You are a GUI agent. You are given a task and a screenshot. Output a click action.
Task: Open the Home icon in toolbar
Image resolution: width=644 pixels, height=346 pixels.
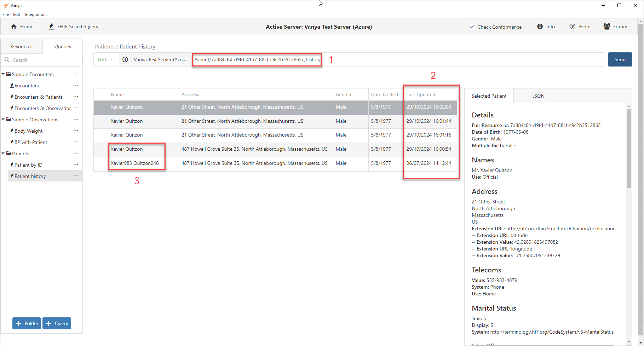[14, 27]
